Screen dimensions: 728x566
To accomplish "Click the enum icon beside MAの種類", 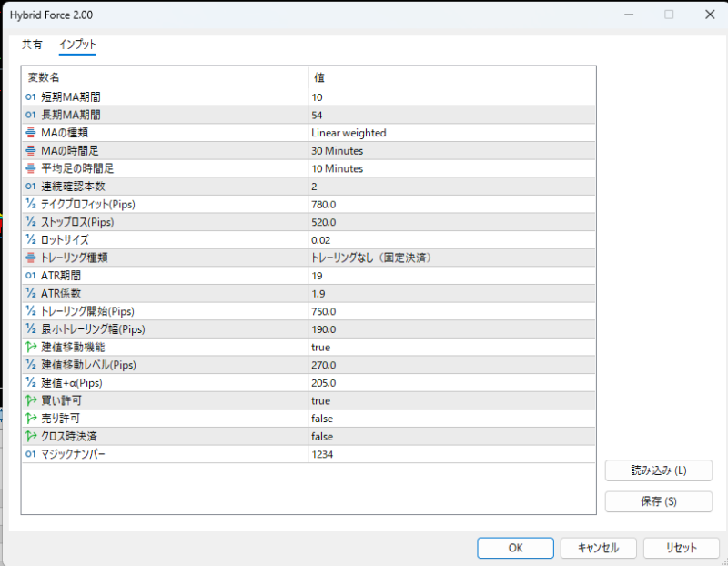I will pyautogui.click(x=31, y=133).
